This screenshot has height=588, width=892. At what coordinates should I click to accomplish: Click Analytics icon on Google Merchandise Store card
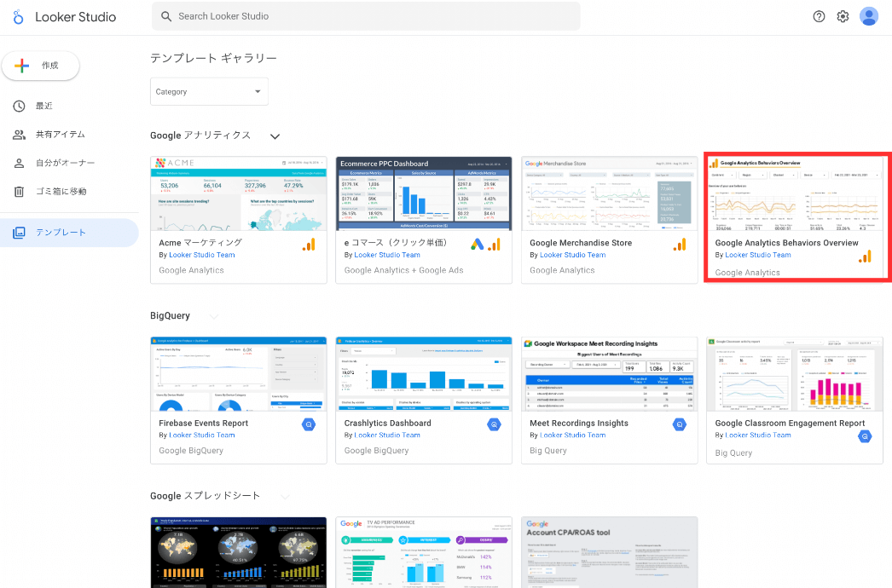coord(680,245)
